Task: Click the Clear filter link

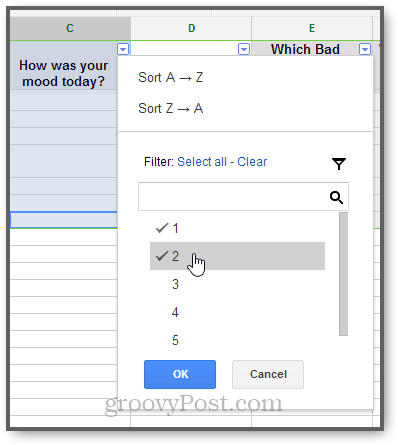Action: point(252,162)
